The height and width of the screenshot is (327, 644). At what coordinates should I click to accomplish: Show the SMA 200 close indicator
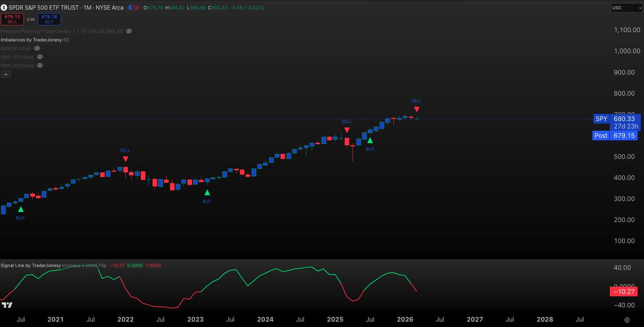(40, 66)
